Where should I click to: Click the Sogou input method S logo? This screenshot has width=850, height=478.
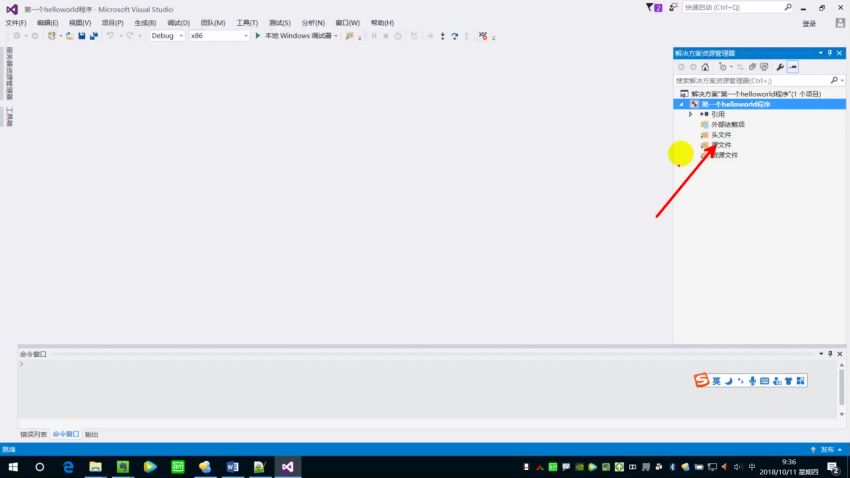coord(701,380)
